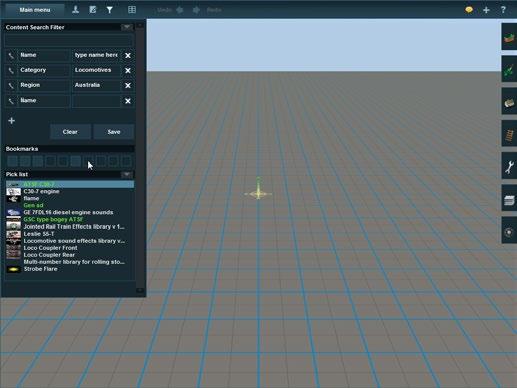Open the Category filter type dropdown

(43, 70)
